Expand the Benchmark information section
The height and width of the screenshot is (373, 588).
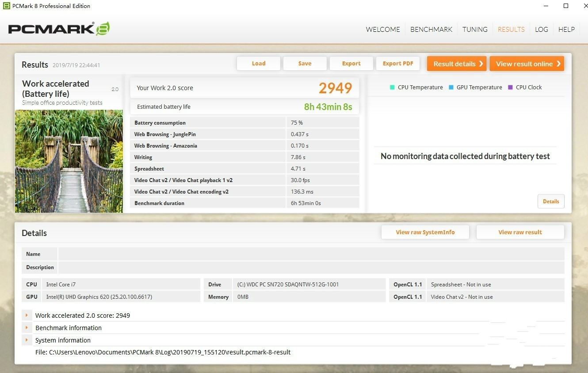pyautogui.click(x=27, y=327)
